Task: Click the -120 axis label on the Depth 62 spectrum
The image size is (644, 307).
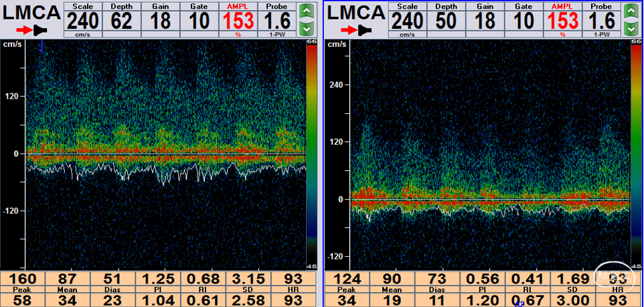Action: click(x=12, y=211)
